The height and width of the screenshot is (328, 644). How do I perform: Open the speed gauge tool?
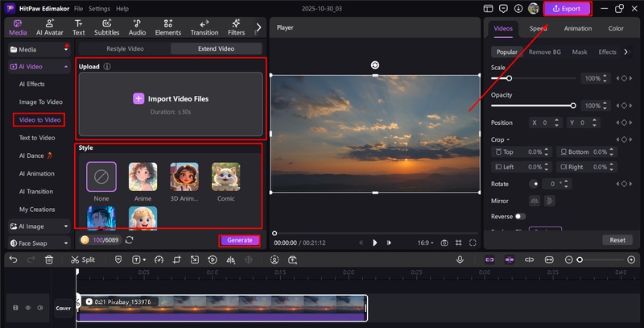click(x=159, y=259)
